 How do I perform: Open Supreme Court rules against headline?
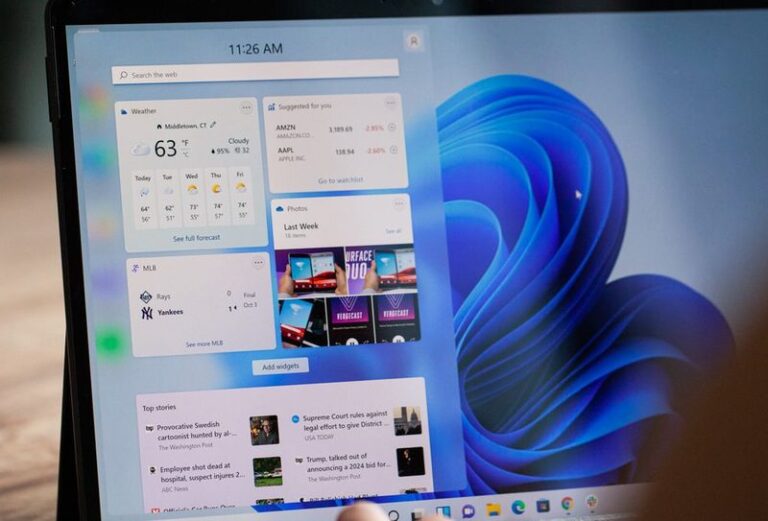pyautogui.click(x=345, y=421)
